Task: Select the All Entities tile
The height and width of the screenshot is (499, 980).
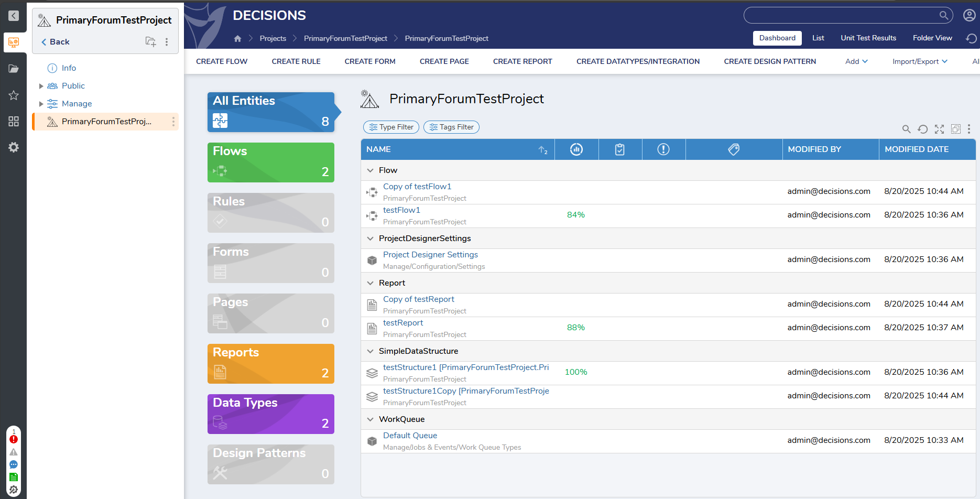Action: 271,112
